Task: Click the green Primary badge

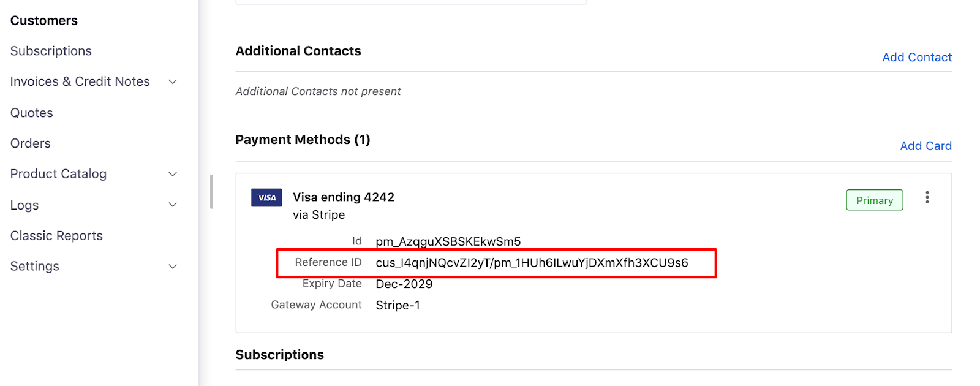Action: pos(874,200)
